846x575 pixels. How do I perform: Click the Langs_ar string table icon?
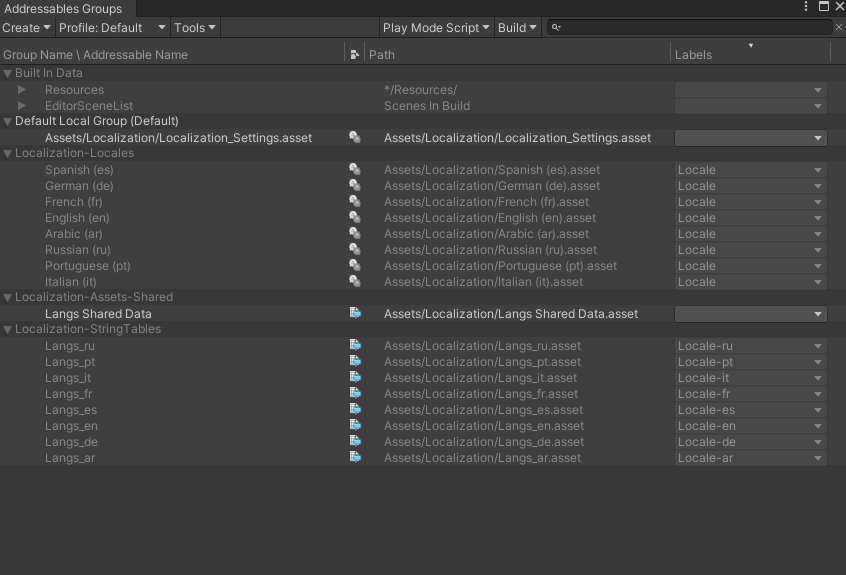click(x=355, y=458)
